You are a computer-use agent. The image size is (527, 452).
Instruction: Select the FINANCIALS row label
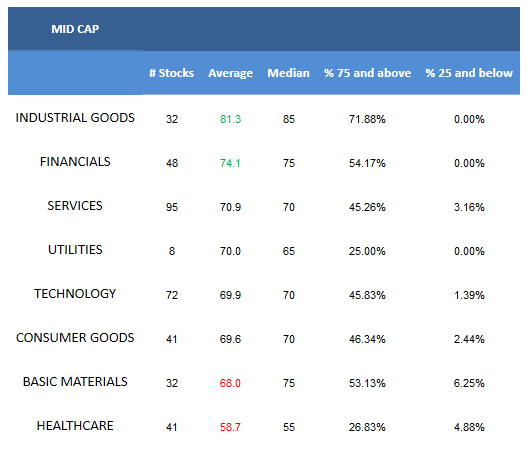click(75, 162)
